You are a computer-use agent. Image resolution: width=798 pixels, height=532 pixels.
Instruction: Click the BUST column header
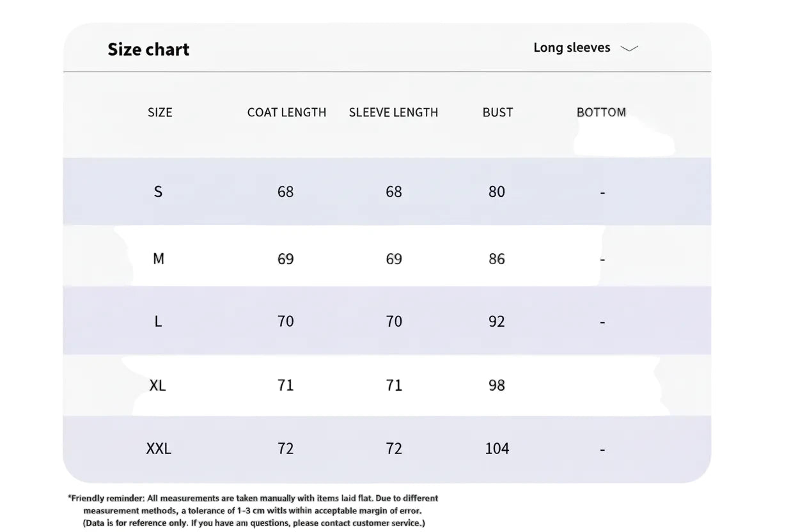tap(497, 113)
